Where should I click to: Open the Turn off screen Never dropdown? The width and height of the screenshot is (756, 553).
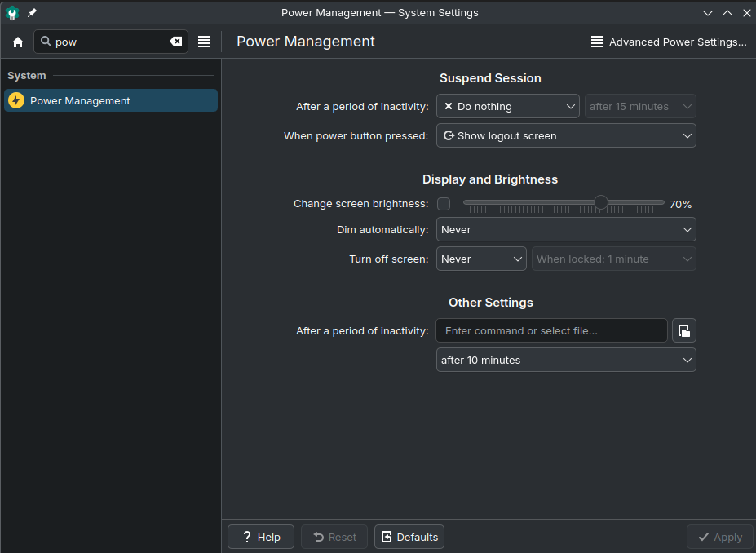[x=481, y=259]
